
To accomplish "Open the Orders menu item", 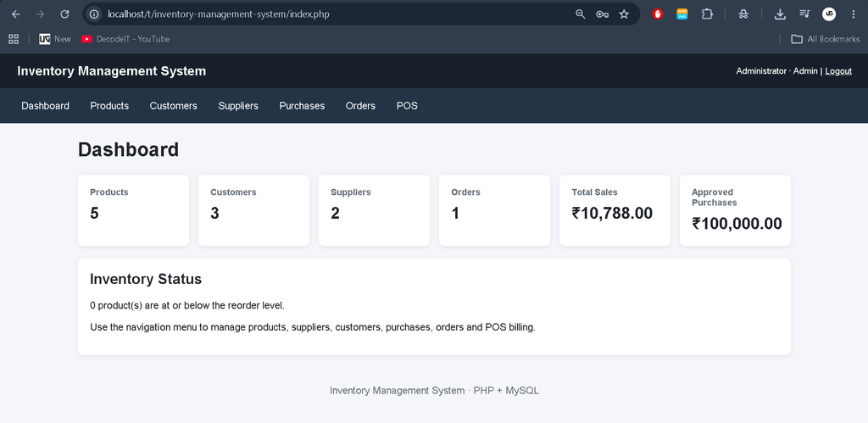I will [360, 106].
